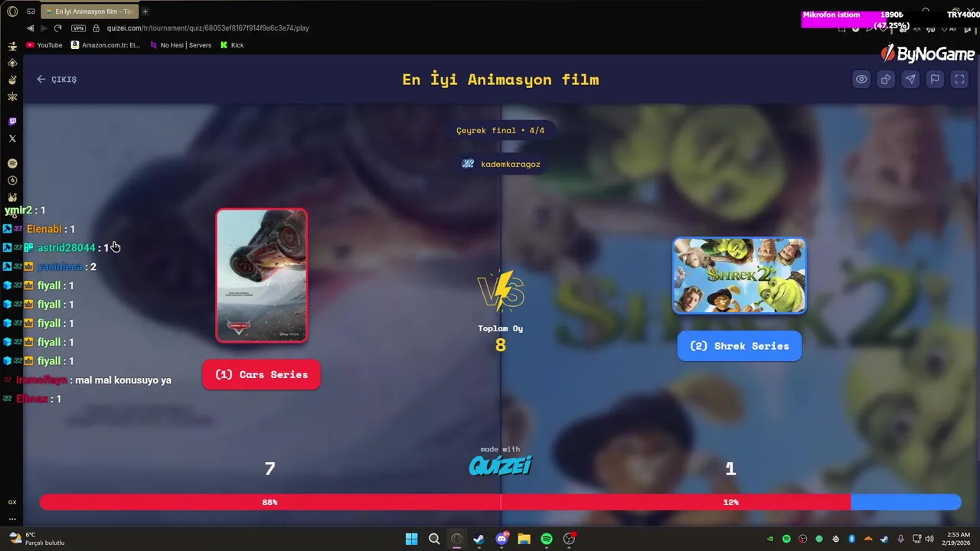This screenshot has width=980, height=551.
Task: Click chat username Elenabi
Action: 44,229
